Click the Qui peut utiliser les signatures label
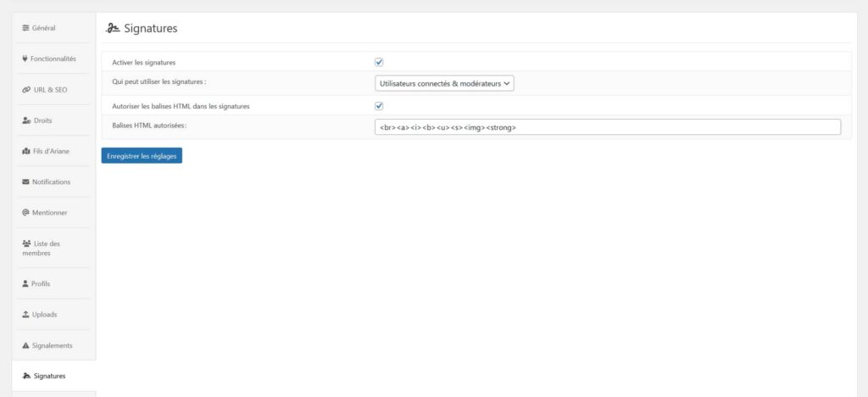The width and height of the screenshot is (868, 397). click(159, 81)
